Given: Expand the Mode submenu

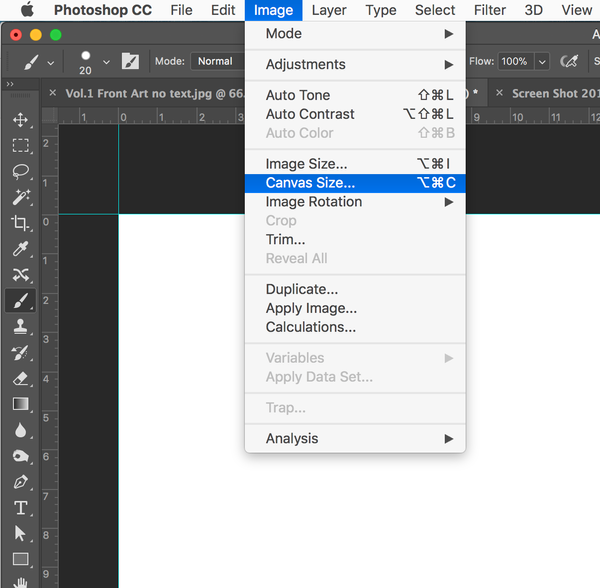Looking at the screenshot, I should (x=355, y=34).
